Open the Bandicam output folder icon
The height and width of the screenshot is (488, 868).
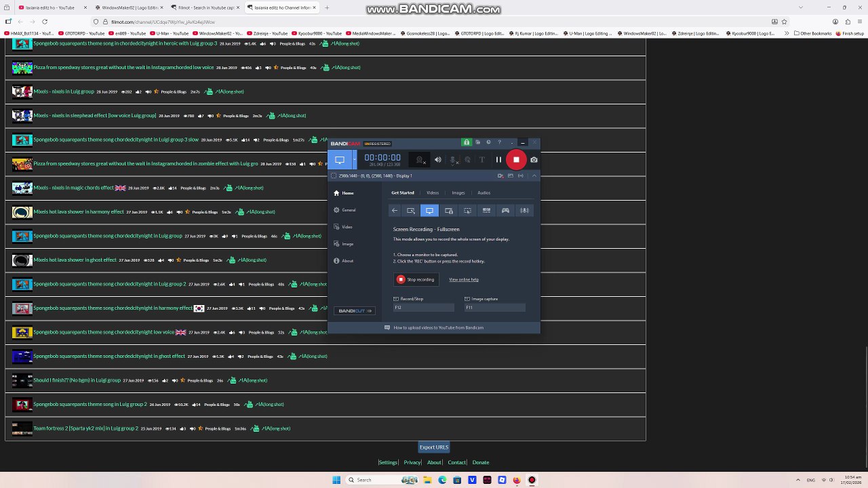pos(477,142)
